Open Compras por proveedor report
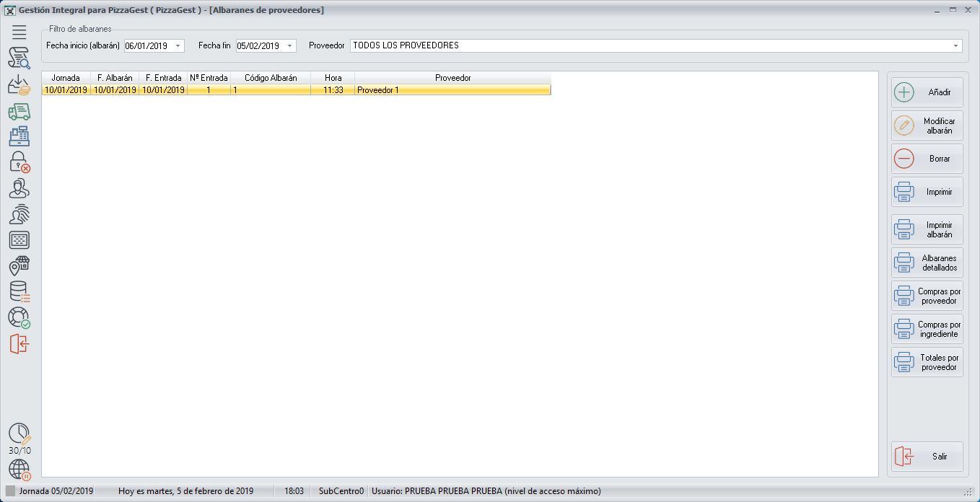 click(927, 296)
